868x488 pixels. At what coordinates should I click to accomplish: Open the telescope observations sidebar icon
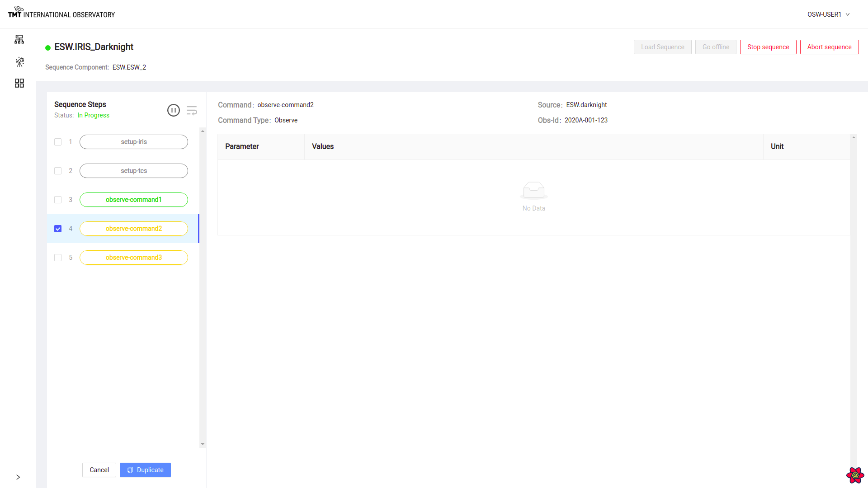[19, 62]
